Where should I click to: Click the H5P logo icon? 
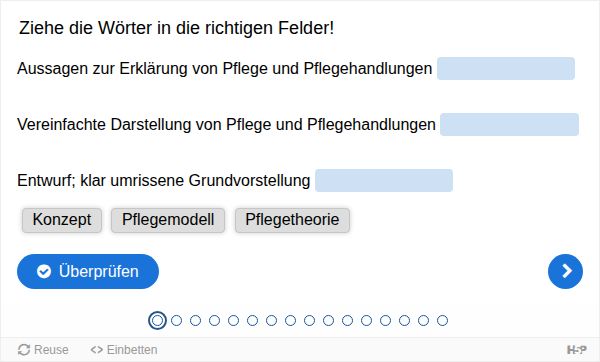[576, 350]
